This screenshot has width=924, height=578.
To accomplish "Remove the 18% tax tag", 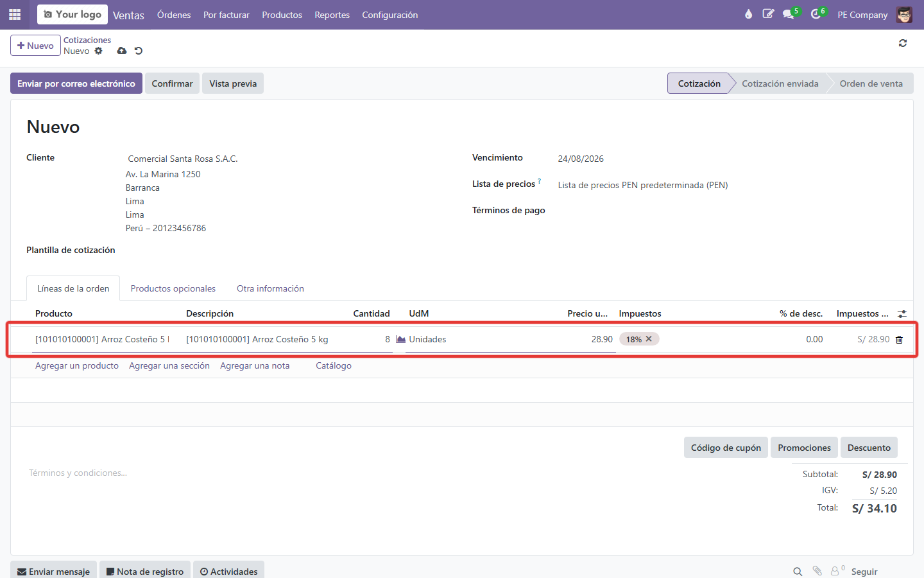I will pyautogui.click(x=649, y=339).
